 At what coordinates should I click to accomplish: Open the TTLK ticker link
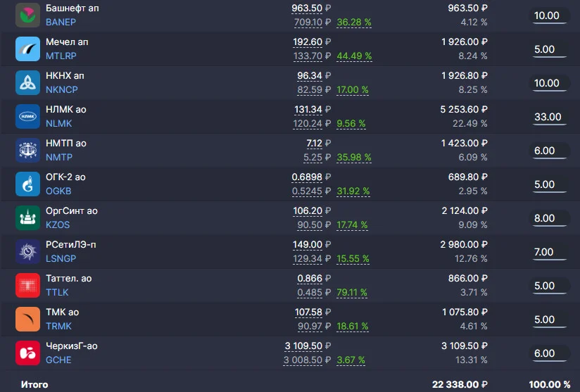[57, 293]
